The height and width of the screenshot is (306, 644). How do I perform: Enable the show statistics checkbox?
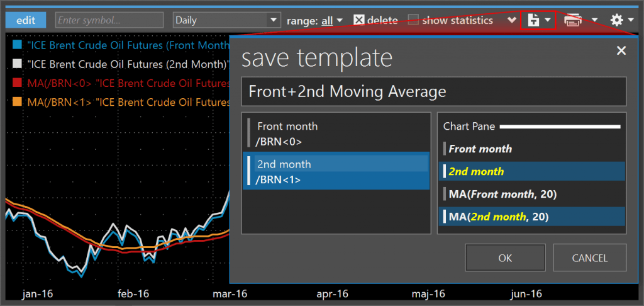[x=413, y=20]
